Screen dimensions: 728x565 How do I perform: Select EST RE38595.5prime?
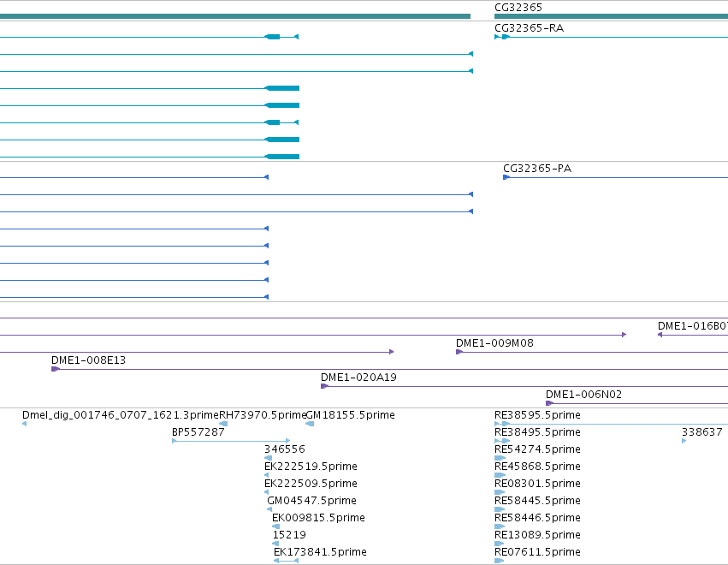tap(537, 415)
